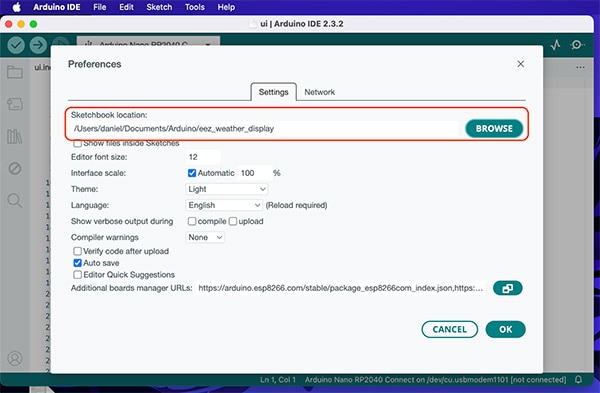Click the Additional boards manager URLs field
Viewport: 600px width, 393px height.
[341, 288]
